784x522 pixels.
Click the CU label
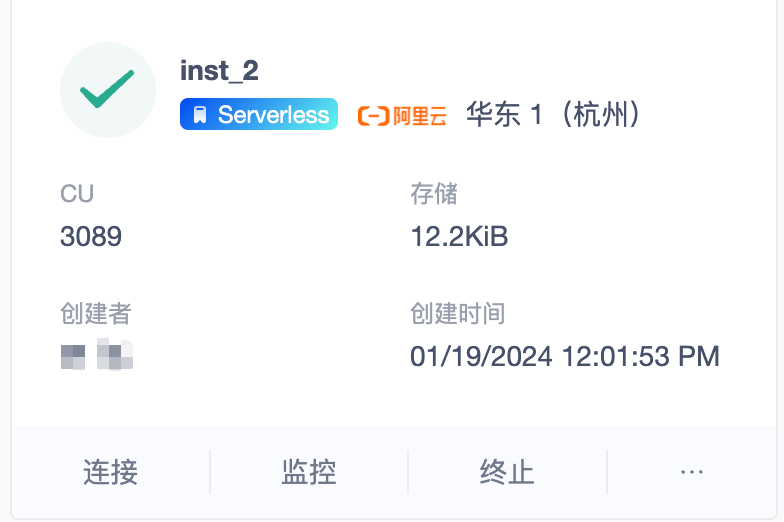point(77,193)
